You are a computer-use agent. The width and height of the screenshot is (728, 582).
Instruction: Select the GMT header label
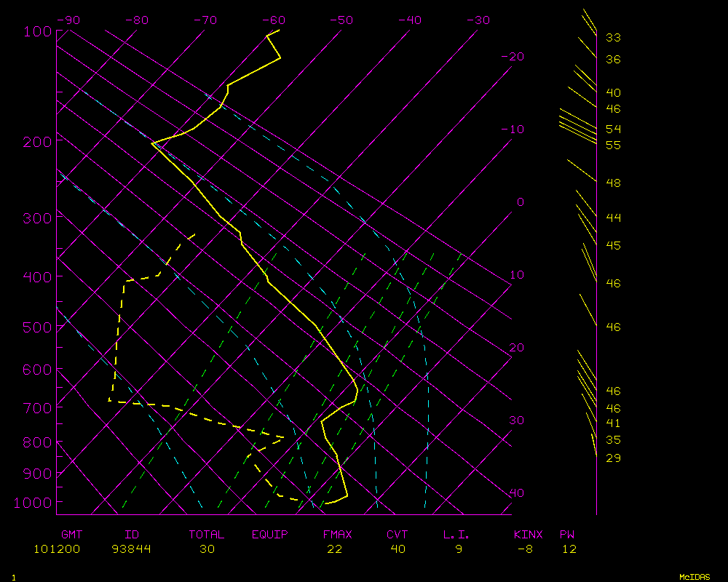click(71, 535)
